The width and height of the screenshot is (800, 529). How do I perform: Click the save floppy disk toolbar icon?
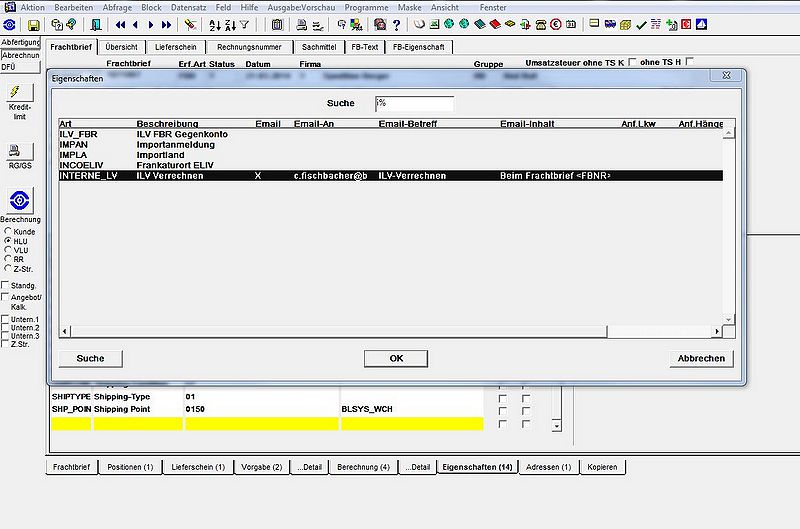point(34,25)
